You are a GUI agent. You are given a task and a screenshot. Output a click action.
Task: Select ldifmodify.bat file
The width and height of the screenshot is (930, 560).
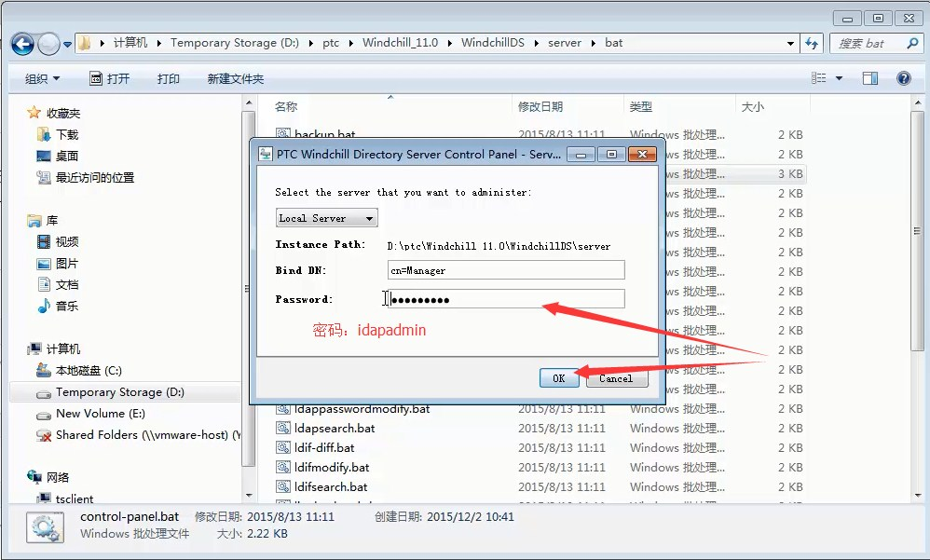332,468
